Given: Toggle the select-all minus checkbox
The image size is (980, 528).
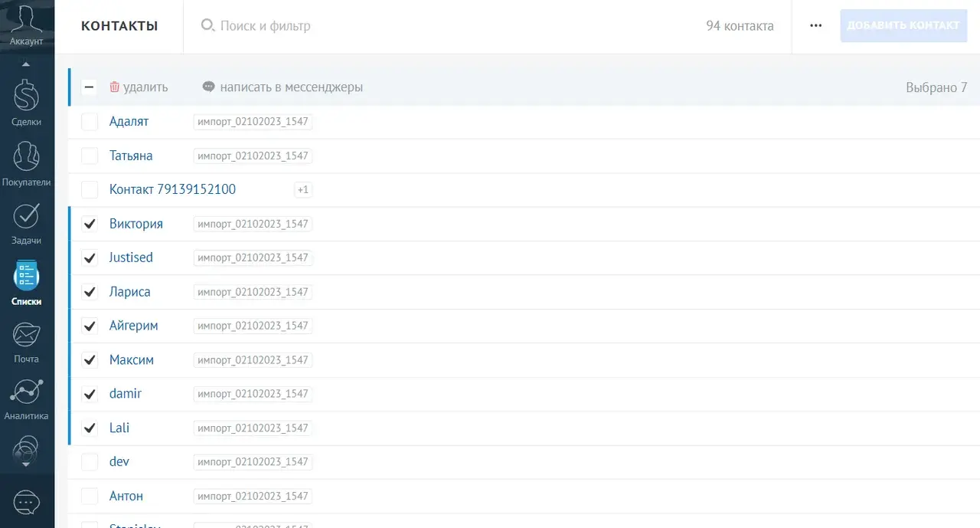Looking at the screenshot, I should coord(89,87).
